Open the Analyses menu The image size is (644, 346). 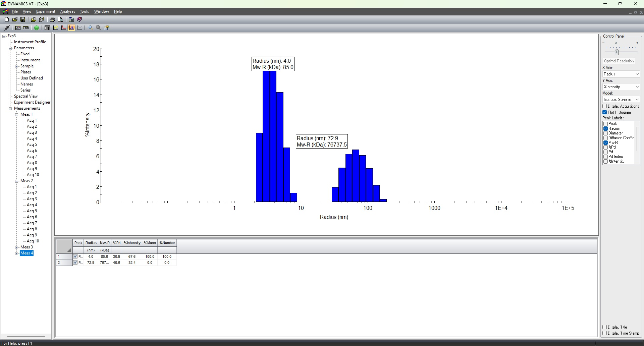pyautogui.click(x=67, y=11)
